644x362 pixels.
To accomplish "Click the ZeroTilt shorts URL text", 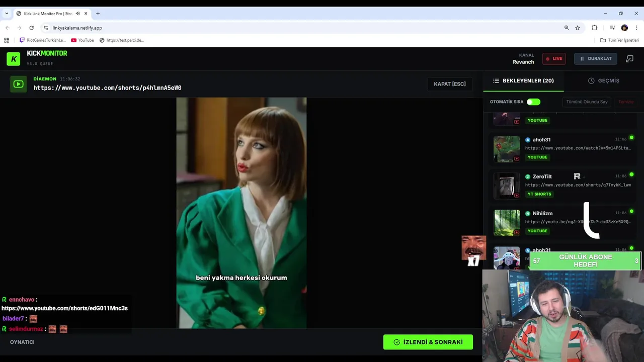I will 578,185.
